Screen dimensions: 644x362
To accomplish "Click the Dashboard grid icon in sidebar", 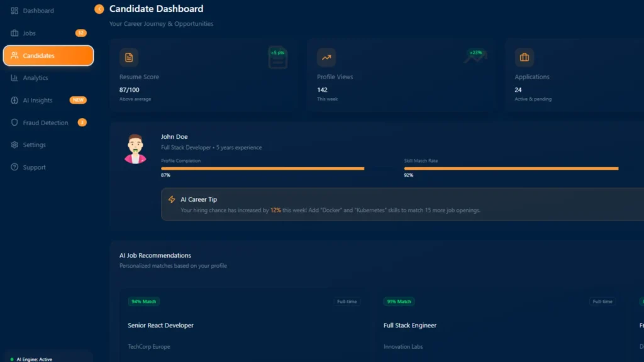I will tap(14, 11).
